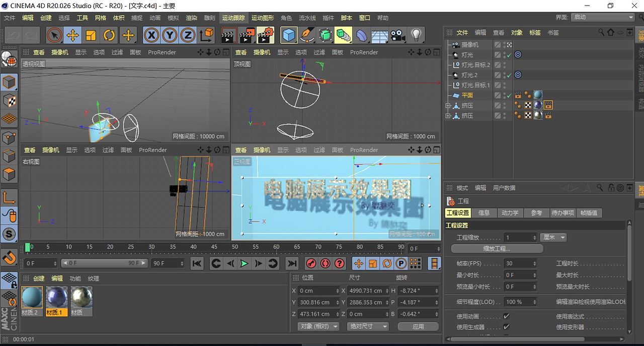This screenshot has width=644, height=346.
Task: Open the 运动图形 menu
Action: click(x=263, y=18)
